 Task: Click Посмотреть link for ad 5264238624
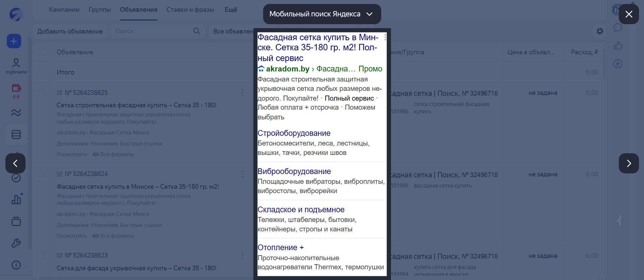tap(72, 236)
